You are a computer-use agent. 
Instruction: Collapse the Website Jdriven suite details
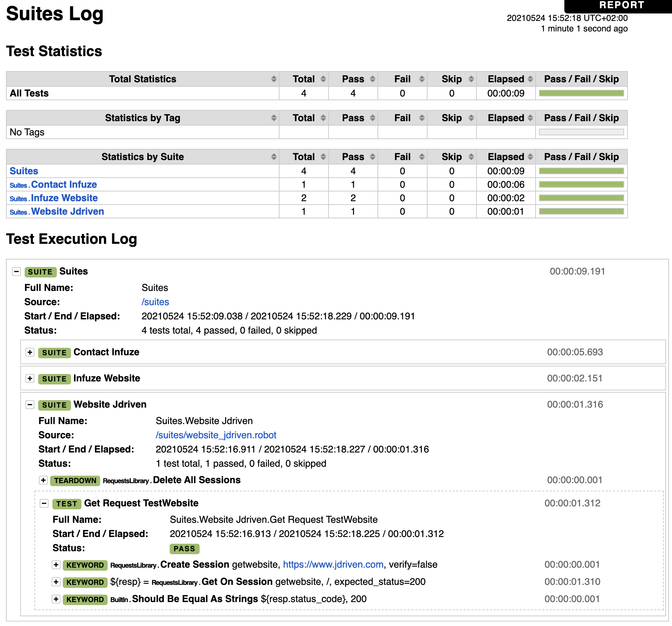pos(29,405)
